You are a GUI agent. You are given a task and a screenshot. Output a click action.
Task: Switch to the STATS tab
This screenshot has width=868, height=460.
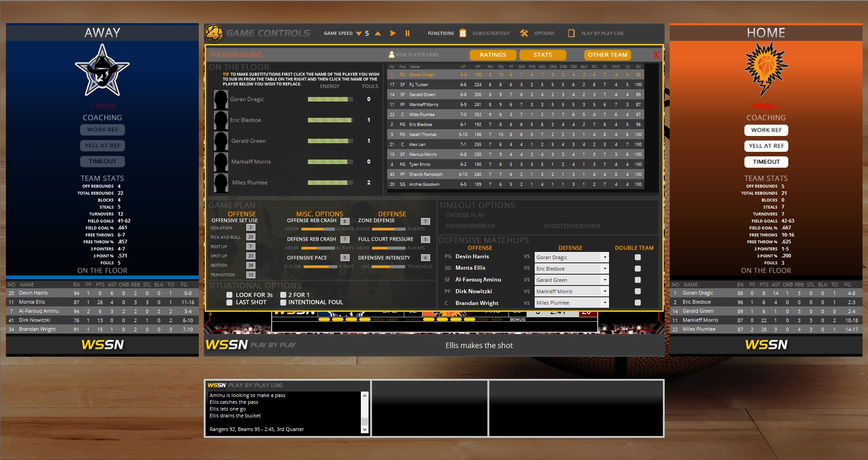(542, 54)
